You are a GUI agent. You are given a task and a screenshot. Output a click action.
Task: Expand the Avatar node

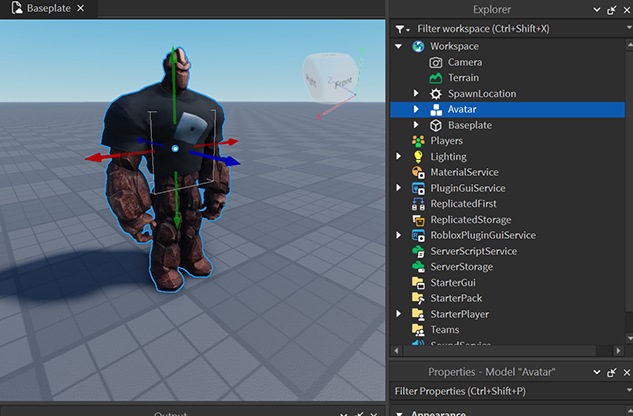tap(416, 109)
